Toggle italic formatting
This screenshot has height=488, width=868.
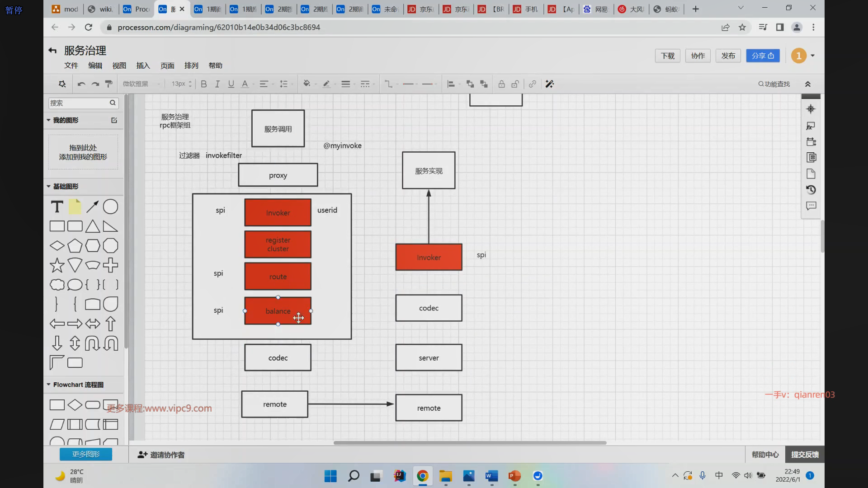(x=217, y=84)
